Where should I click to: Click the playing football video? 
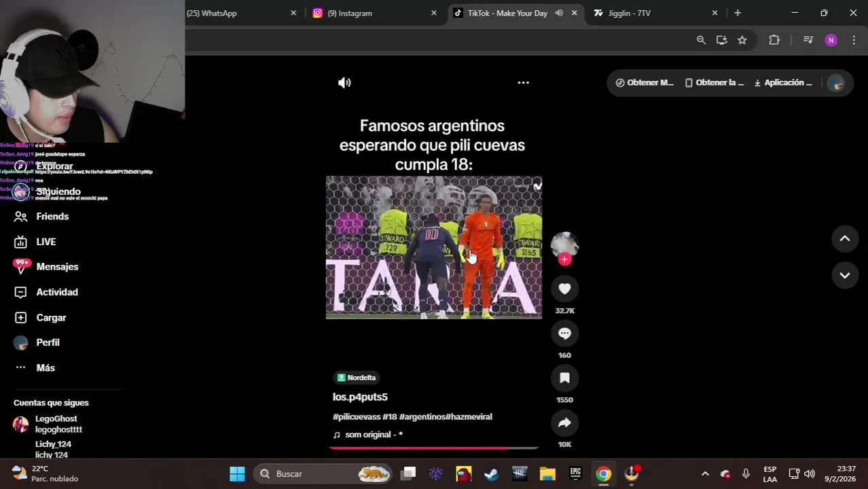coord(434,248)
